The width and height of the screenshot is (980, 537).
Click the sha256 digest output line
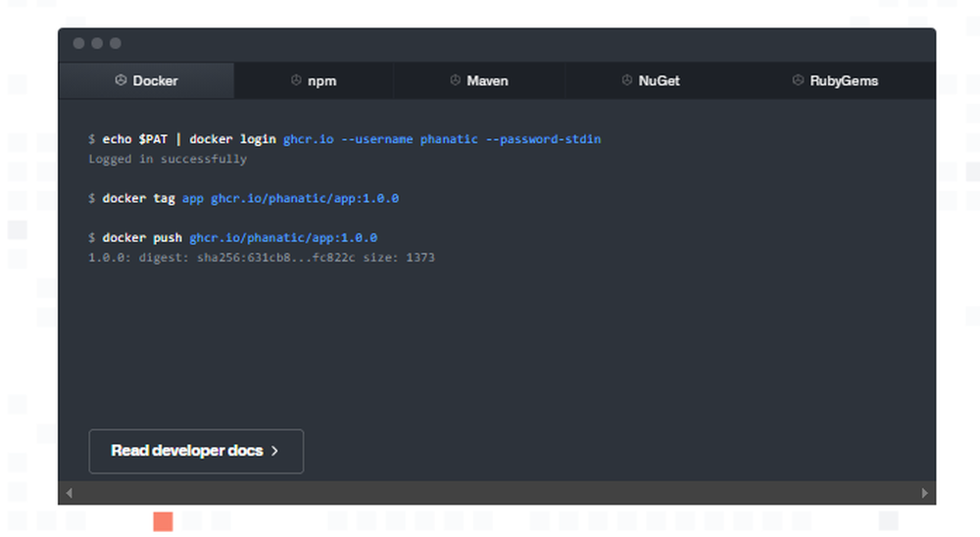click(x=262, y=258)
